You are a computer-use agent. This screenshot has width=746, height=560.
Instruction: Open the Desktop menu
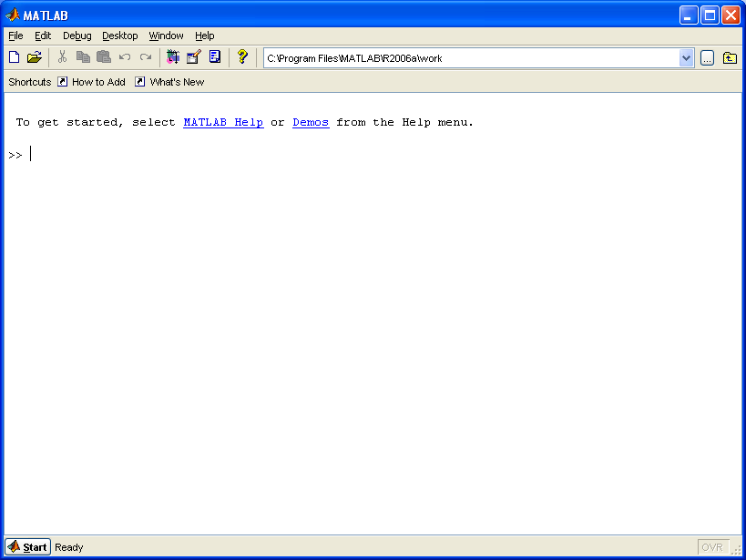click(120, 36)
